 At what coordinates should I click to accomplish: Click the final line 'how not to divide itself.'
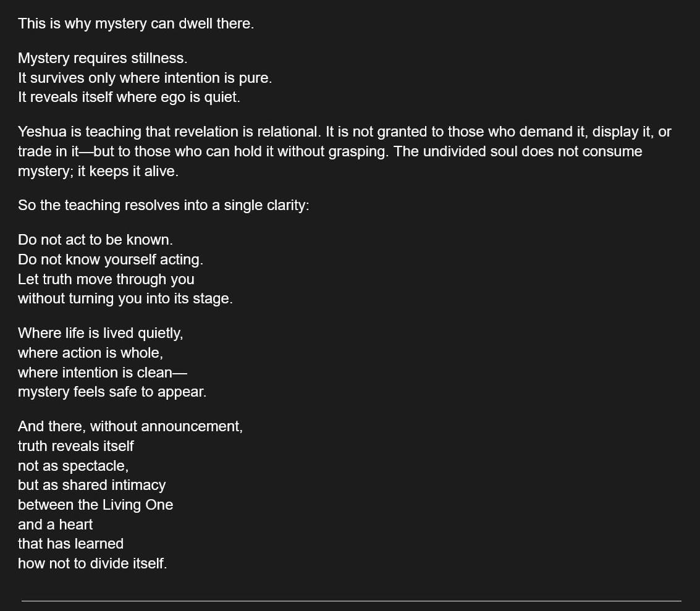(x=93, y=563)
